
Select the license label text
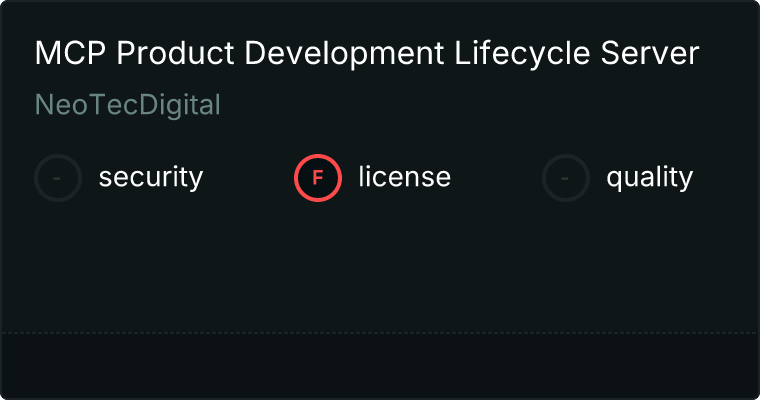[x=405, y=176]
